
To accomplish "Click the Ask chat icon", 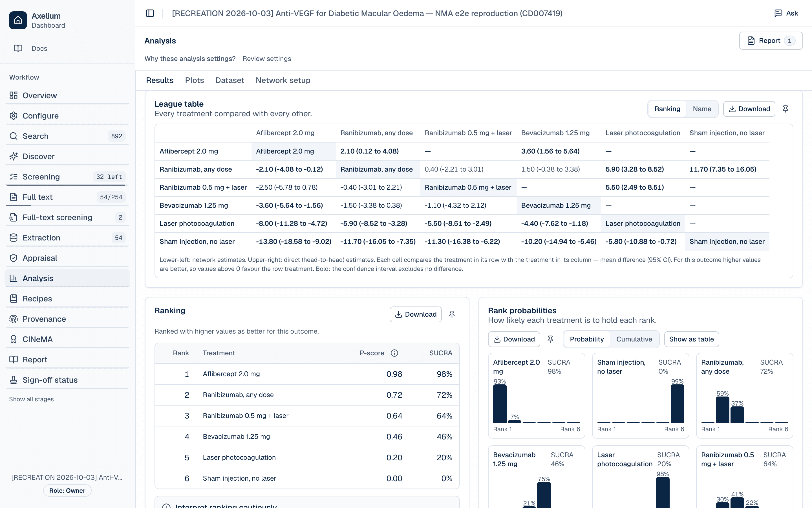I will click(778, 13).
